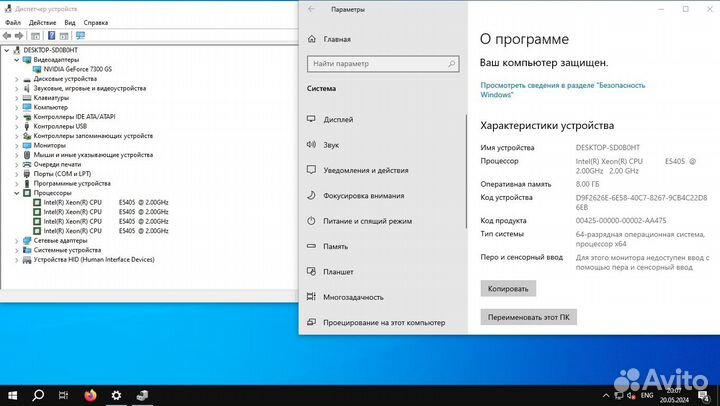This screenshot has width=720, height=406.
Task: Click the device name value DESKTOP-SD0B0HT
Action: point(608,147)
